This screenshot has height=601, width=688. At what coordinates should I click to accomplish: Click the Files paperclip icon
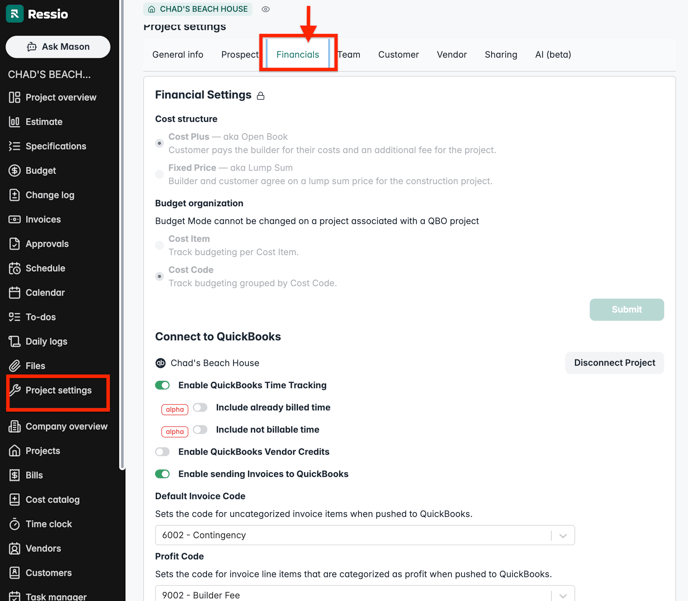point(14,366)
